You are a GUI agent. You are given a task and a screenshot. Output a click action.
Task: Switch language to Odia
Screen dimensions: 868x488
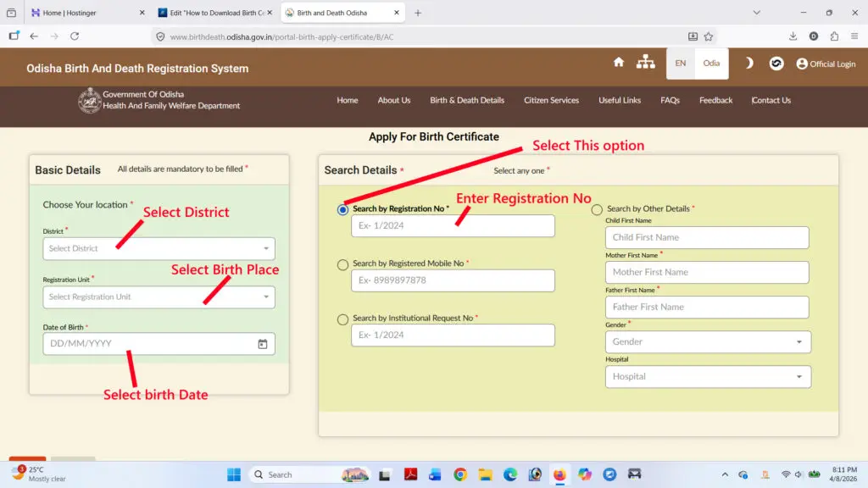click(711, 64)
